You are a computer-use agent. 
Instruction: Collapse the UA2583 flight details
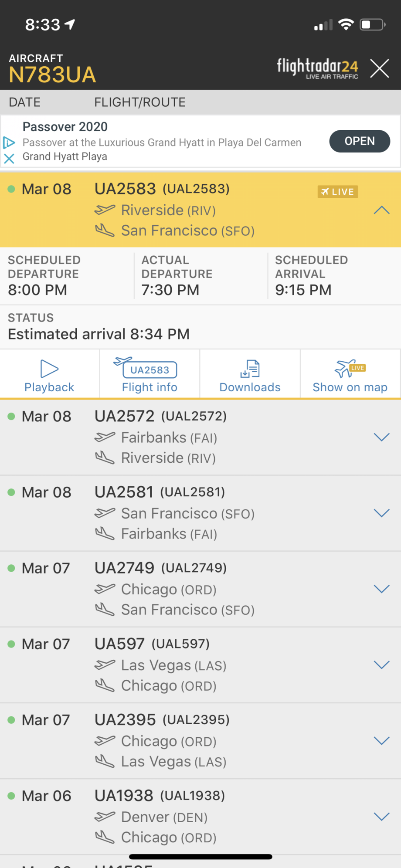381,210
